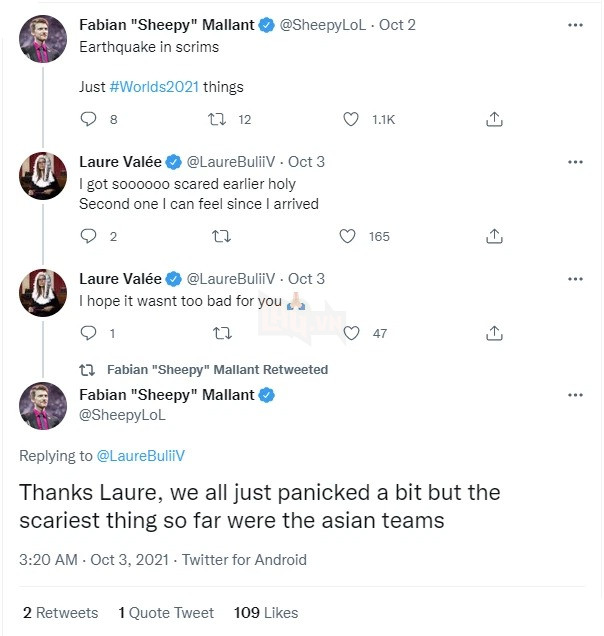This screenshot has height=636, width=604.
Task: Reply to Laure's 'got sooooo scared' tweet
Action: (x=89, y=237)
